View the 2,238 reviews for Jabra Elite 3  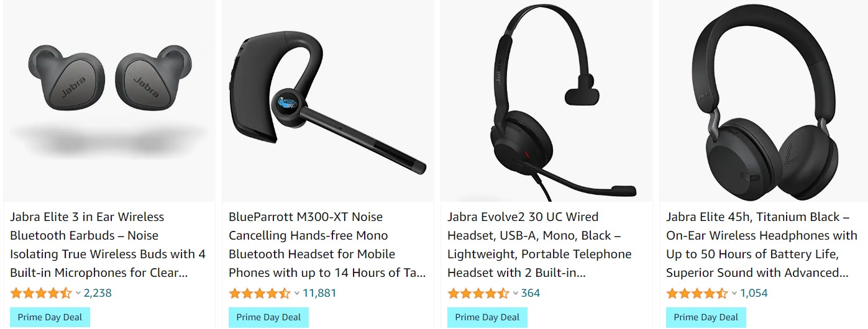(x=98, y=293)
